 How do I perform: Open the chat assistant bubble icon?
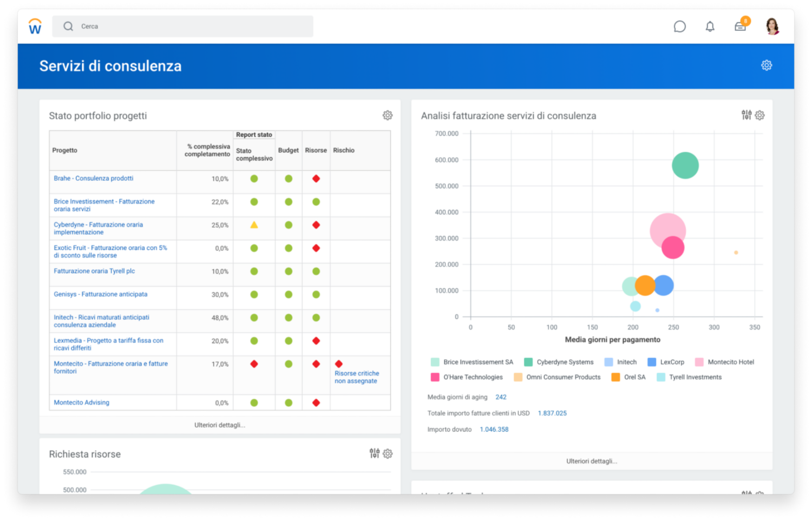pos(679,26)
